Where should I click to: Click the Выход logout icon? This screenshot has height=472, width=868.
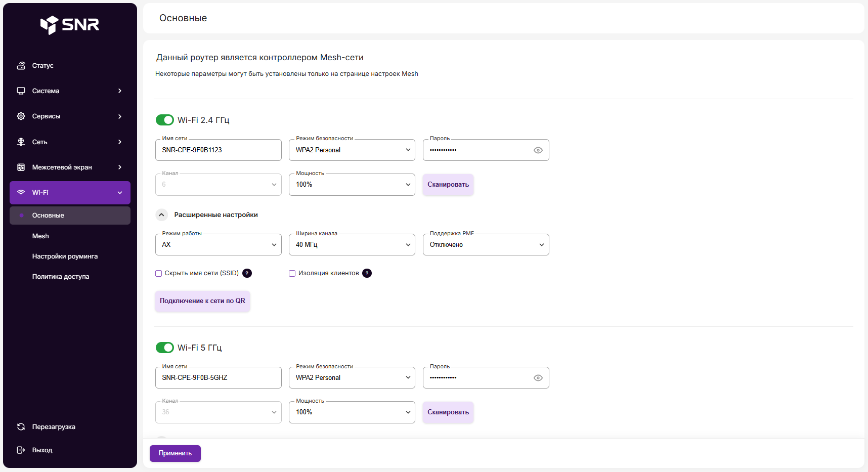pyautogui.click(x=21, y=450)
